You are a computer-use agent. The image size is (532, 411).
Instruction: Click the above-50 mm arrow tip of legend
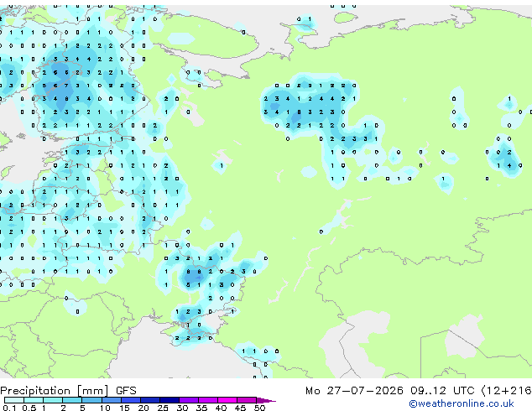(266, 400)
